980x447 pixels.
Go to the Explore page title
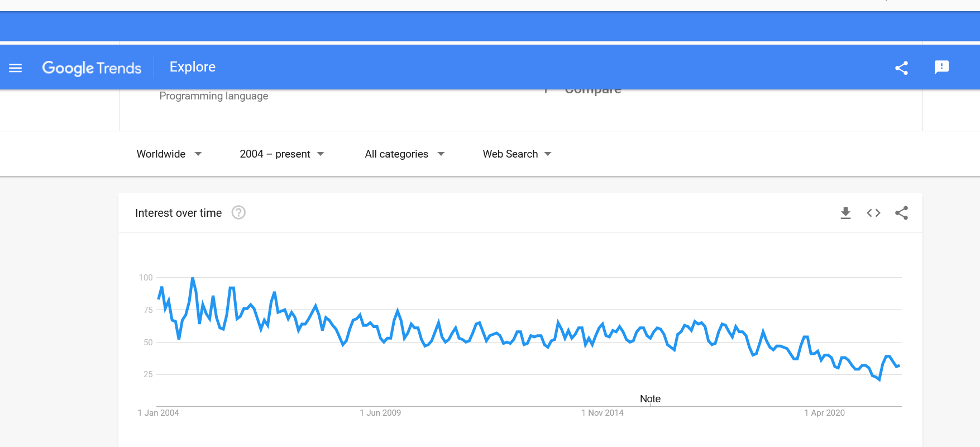193,67
